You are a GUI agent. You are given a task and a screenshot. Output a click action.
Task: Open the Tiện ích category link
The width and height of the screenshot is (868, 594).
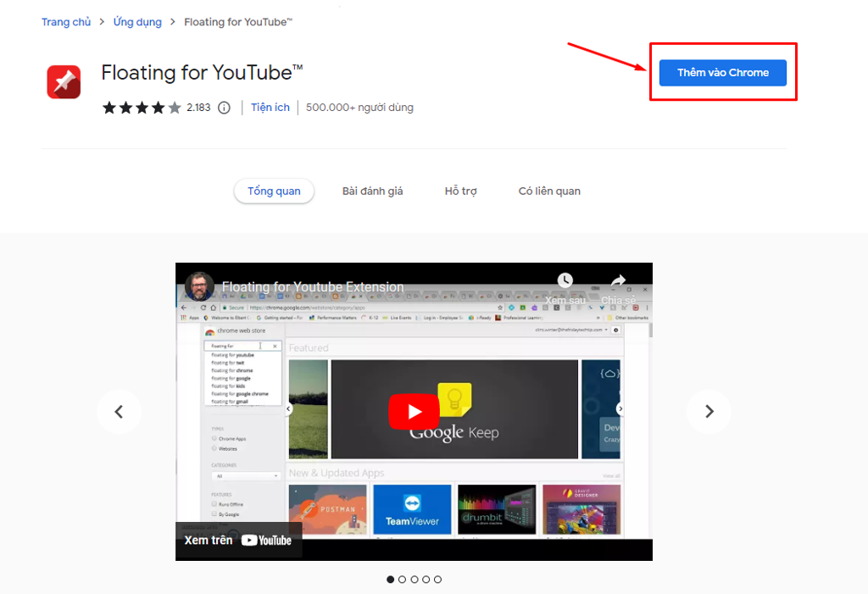point(270,108)
